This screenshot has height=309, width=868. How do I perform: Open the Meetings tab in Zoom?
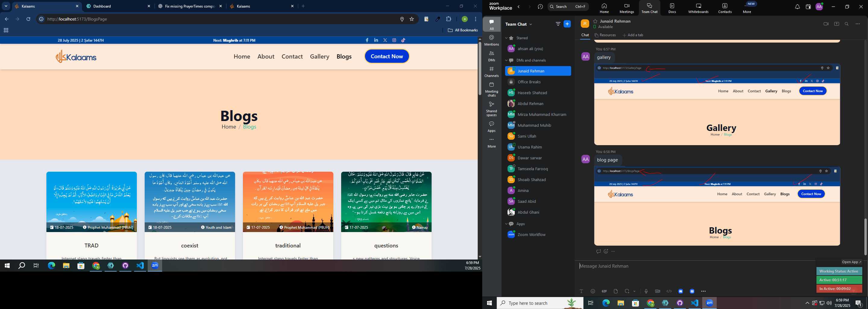tap(627, 8)
